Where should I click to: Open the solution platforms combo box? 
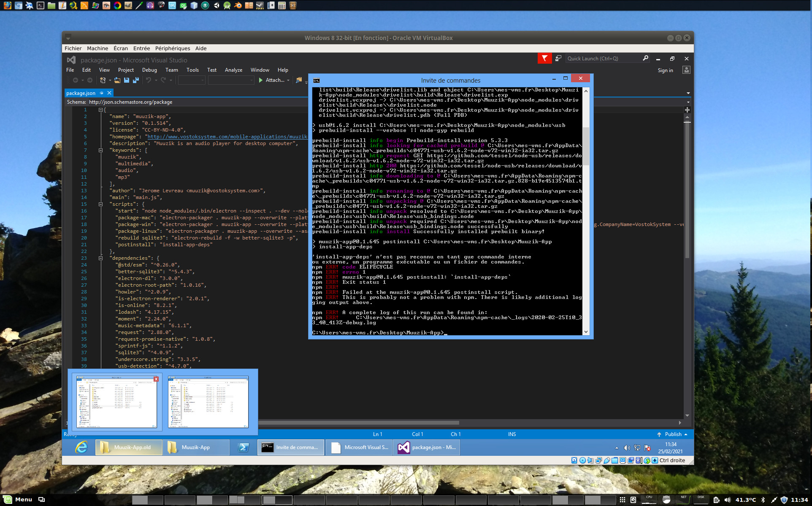point(231,80)
